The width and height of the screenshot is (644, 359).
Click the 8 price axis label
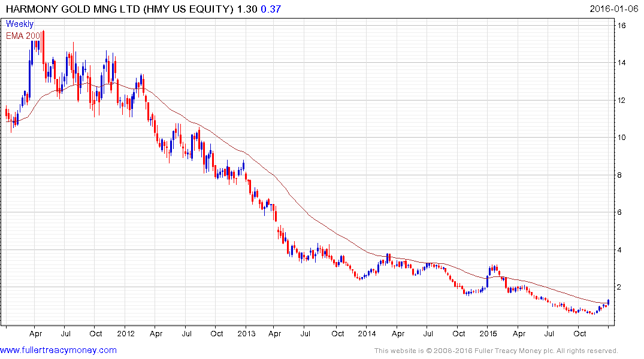tap(619, 175)
